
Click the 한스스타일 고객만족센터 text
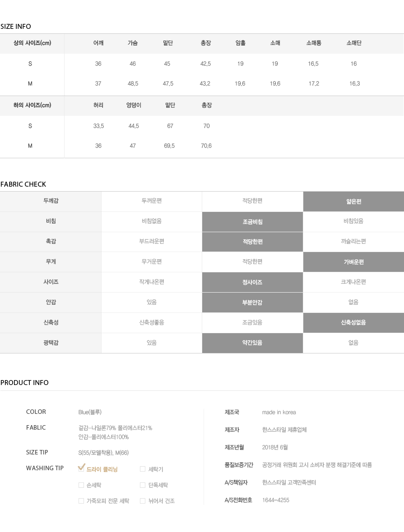[x=289, y=482]
